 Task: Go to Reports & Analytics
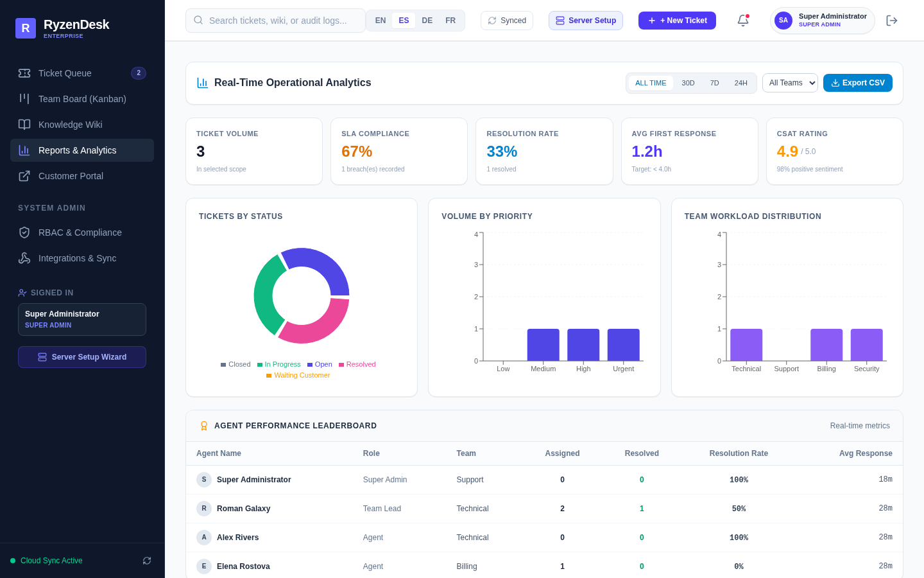tap(82, 150)
